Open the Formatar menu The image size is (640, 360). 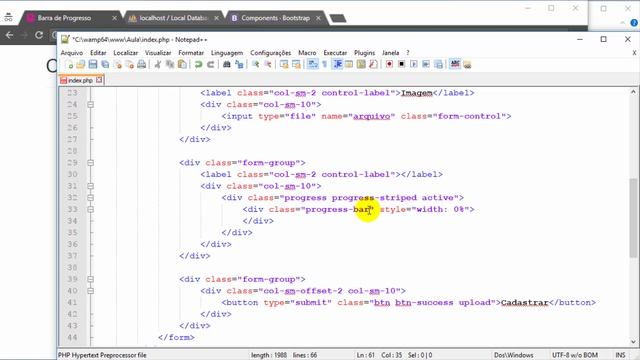tap(191, 53)
